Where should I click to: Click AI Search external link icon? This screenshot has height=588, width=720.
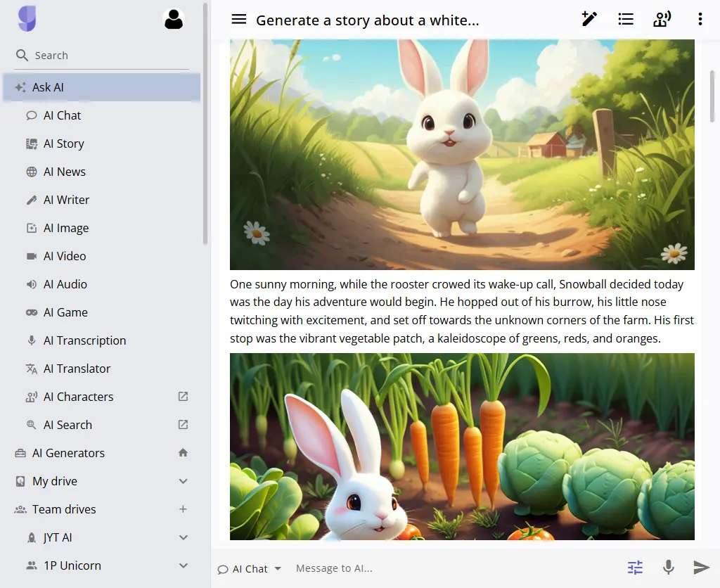tap(183, 424)
